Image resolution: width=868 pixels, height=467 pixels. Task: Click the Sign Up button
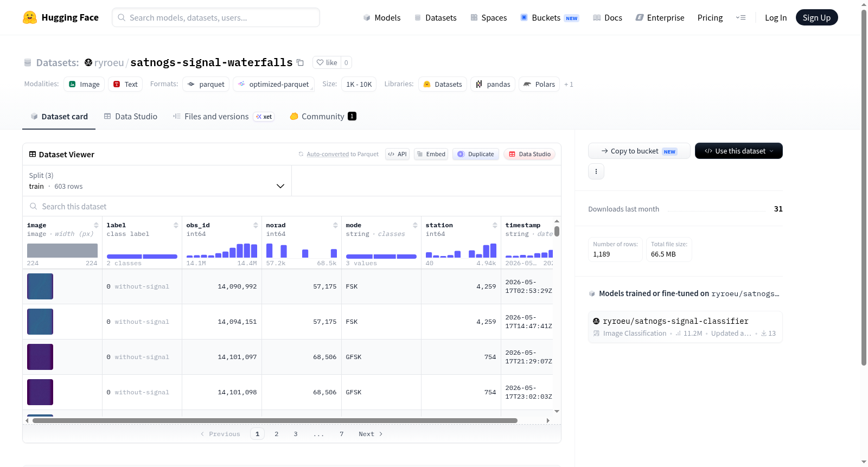(x=816, y=17)
